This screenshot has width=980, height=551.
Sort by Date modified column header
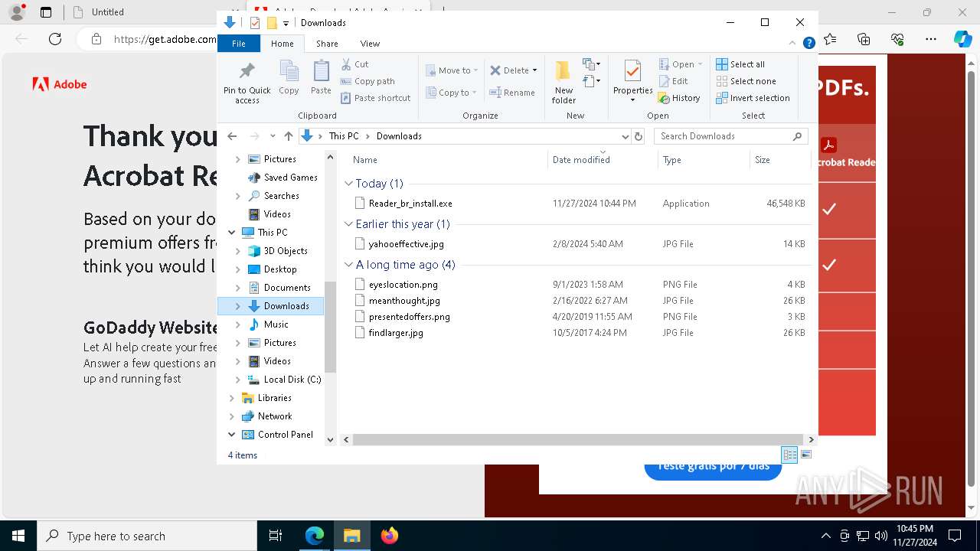pyautogui.click(x=603, y=160)
